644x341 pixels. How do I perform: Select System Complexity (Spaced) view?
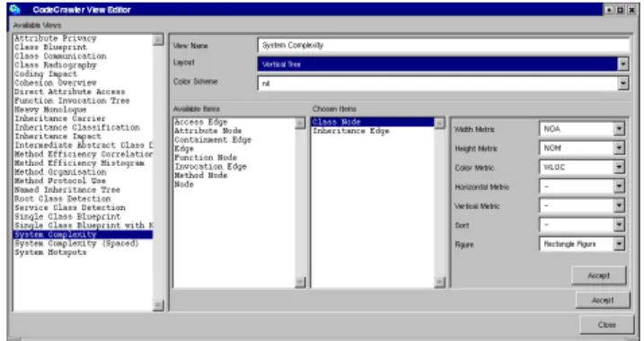coord(76,243)
